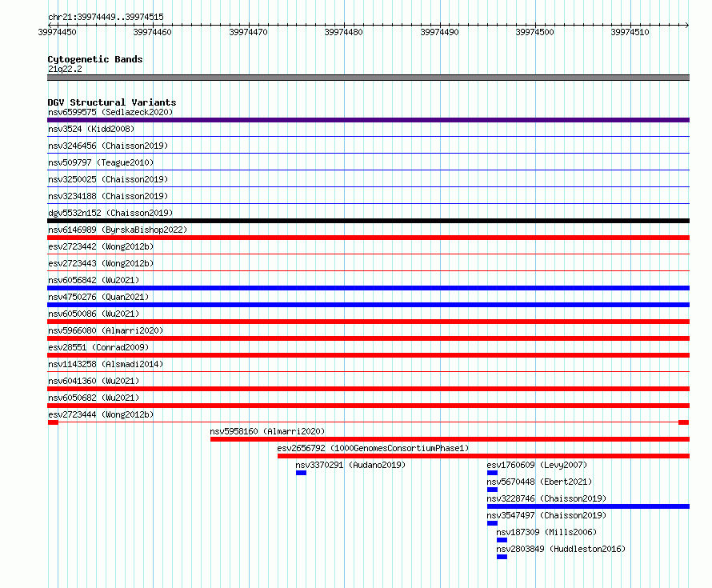Click the thin red line of nsv1143258
The image size is (712, 588).
368,371
